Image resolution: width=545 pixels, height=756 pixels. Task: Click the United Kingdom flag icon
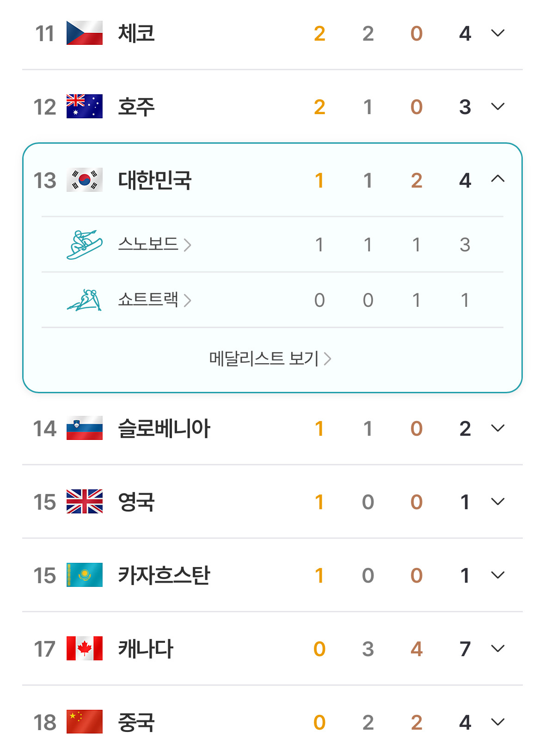(x=85, y=501)
